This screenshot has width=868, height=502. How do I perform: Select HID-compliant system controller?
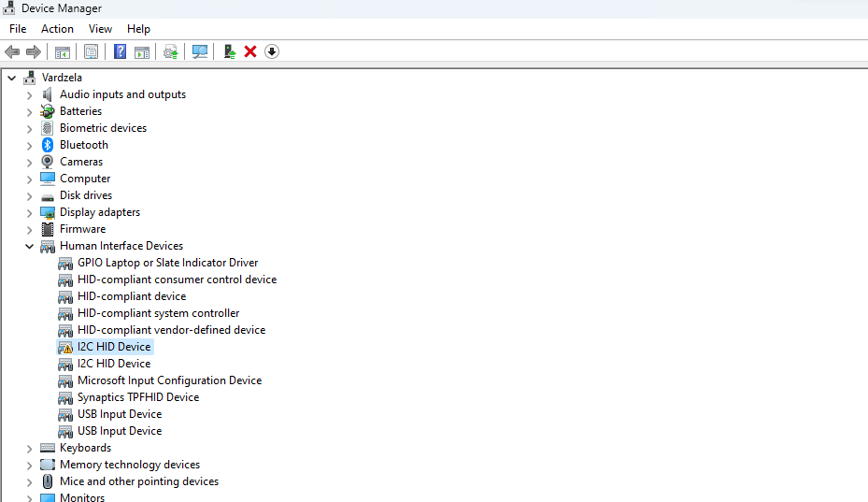[158, 313]
